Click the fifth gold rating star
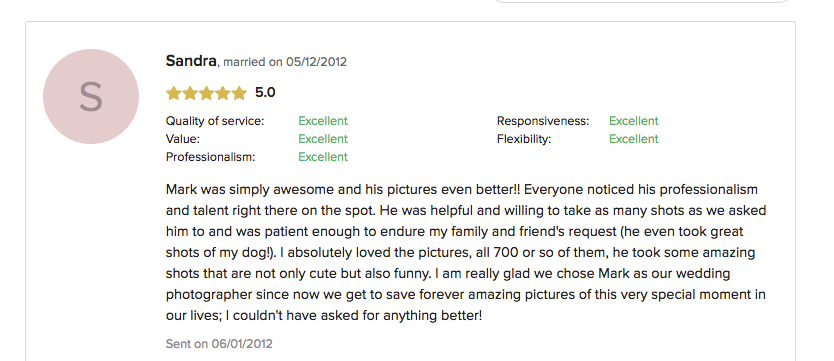Viewport: 834px width, 361px height. (239, 93)
